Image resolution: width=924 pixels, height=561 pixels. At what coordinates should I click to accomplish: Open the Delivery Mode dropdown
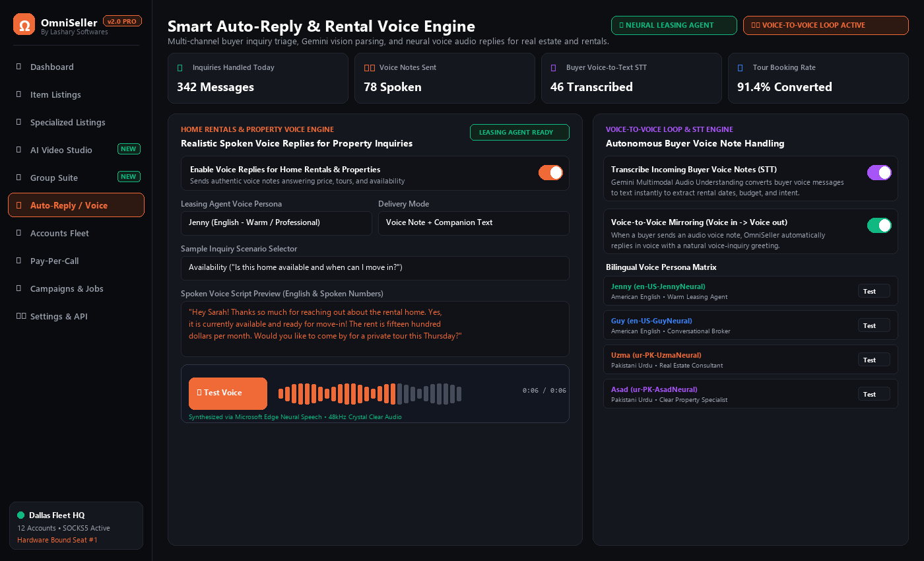474,223
